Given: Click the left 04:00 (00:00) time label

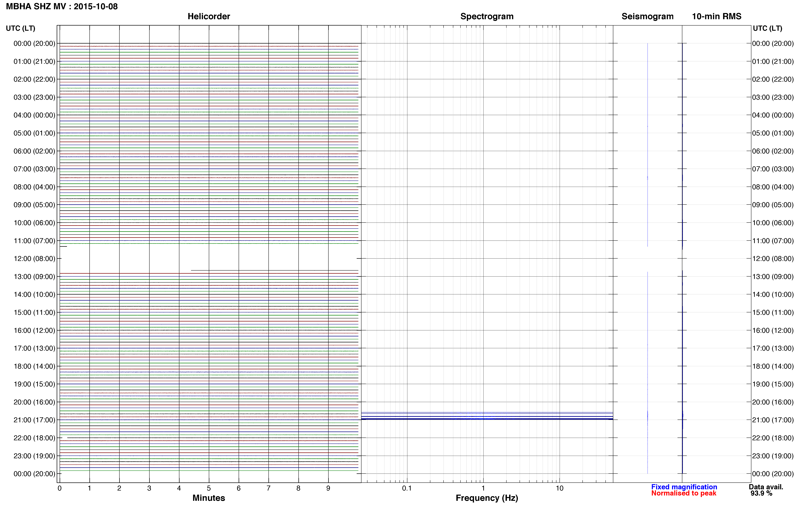Looking at the screenshot, I should point(34,115).
